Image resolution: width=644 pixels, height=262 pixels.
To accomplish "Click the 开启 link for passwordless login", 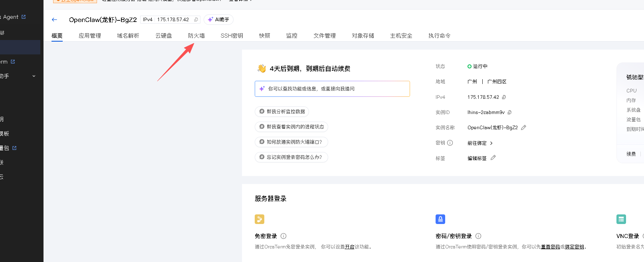I will tap(350, 247).
